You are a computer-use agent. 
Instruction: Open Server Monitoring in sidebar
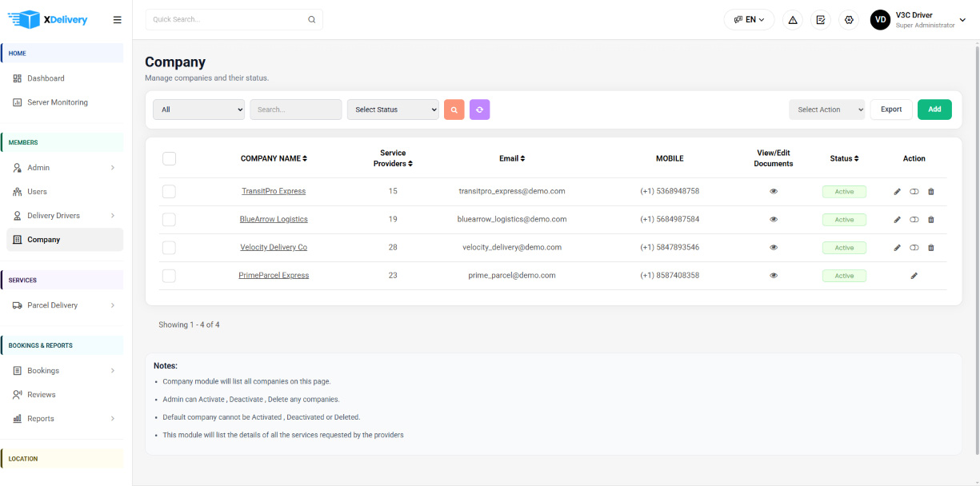point(64,102)
